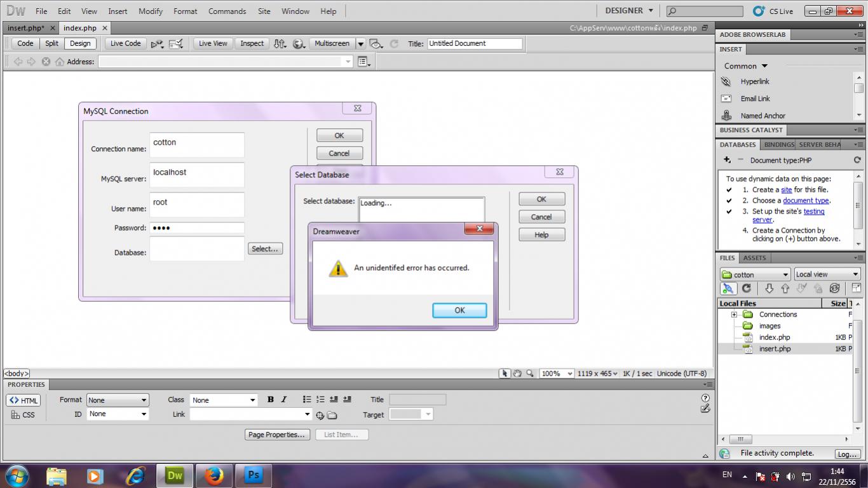The image size is (868, 488).
Task: Click the Preview in browser globe icon
Action: [299, 43]
